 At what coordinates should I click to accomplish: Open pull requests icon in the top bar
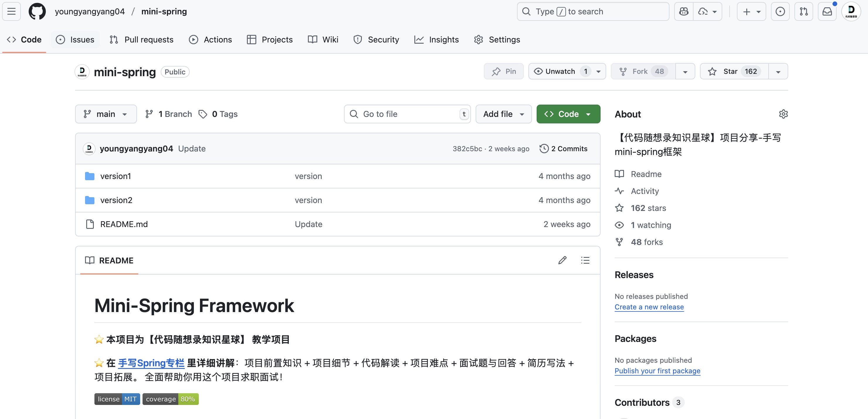(804, 11)
